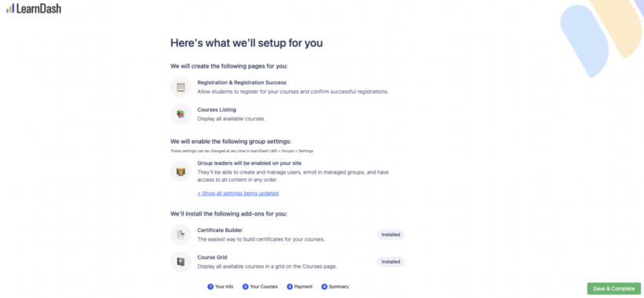Click the Course Grid title text
Image resolution: width=644 pixels, height=298 pixels.
(212, 257)
